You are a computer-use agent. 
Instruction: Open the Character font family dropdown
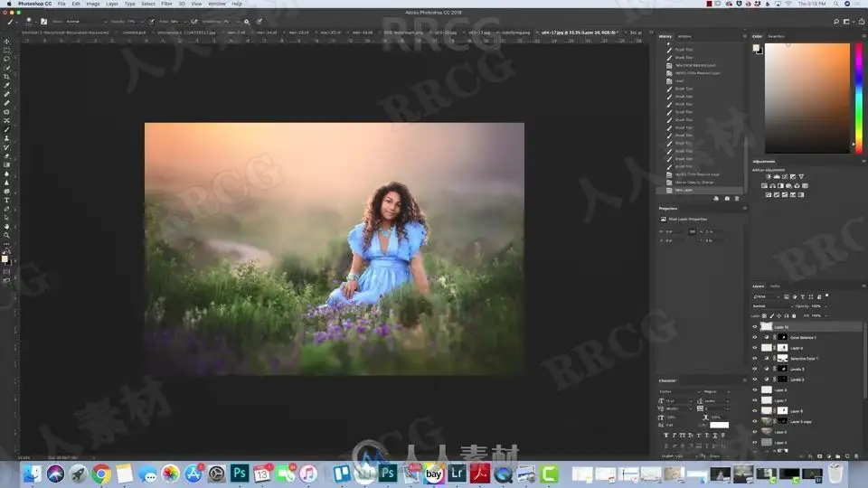click(679, 391)
